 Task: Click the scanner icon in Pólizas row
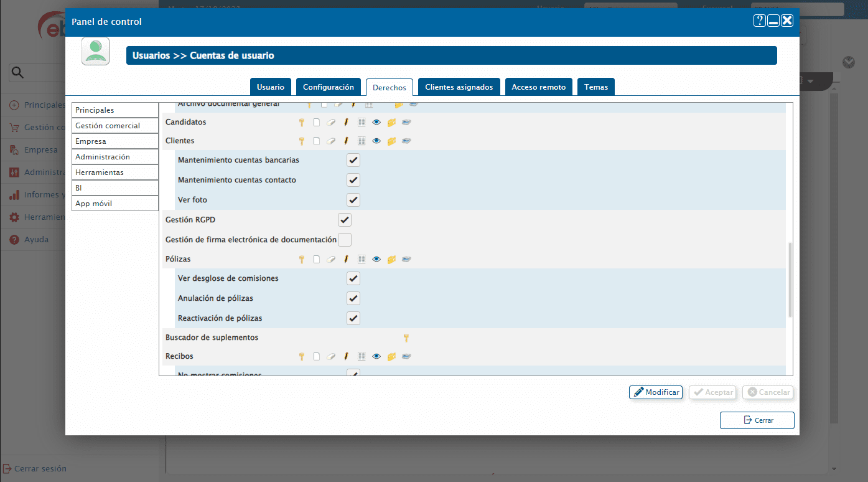[x=406, y=260]
